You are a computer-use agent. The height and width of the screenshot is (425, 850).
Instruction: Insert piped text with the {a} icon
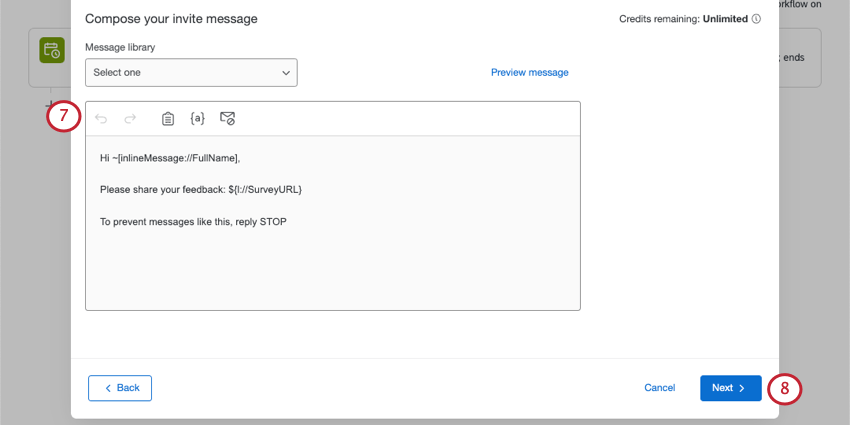197,119
